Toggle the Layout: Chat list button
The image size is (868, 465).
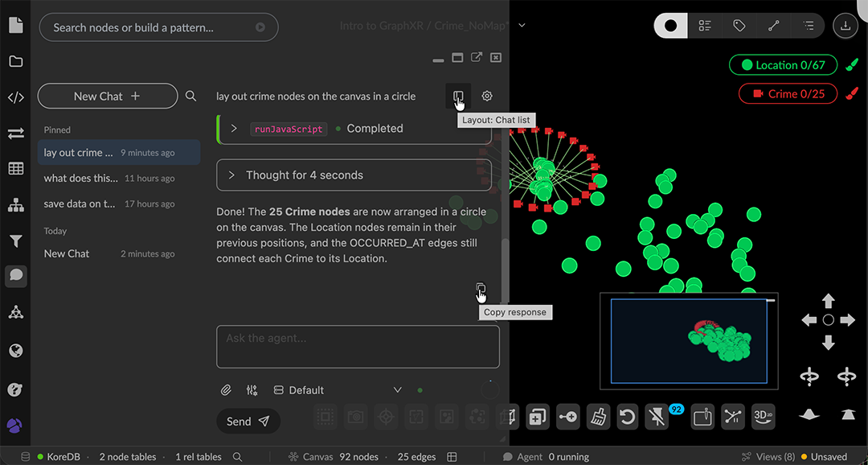click(x=458, y=96)
